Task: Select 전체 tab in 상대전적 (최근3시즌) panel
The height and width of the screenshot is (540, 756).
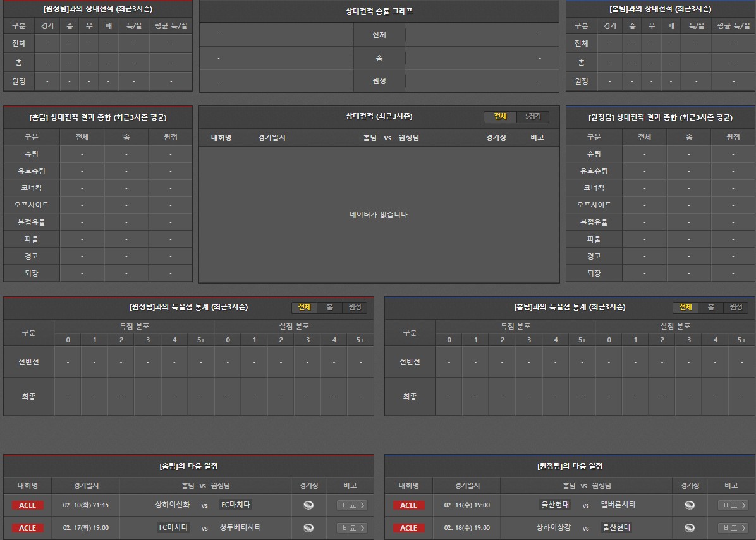Action: click(x=501, y=117)
